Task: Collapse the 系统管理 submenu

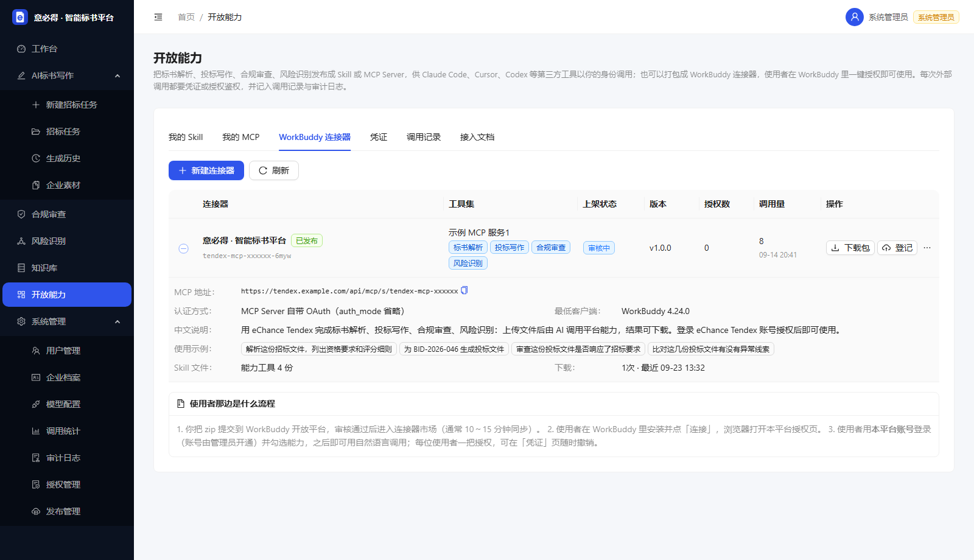Action: coord(67,321)
